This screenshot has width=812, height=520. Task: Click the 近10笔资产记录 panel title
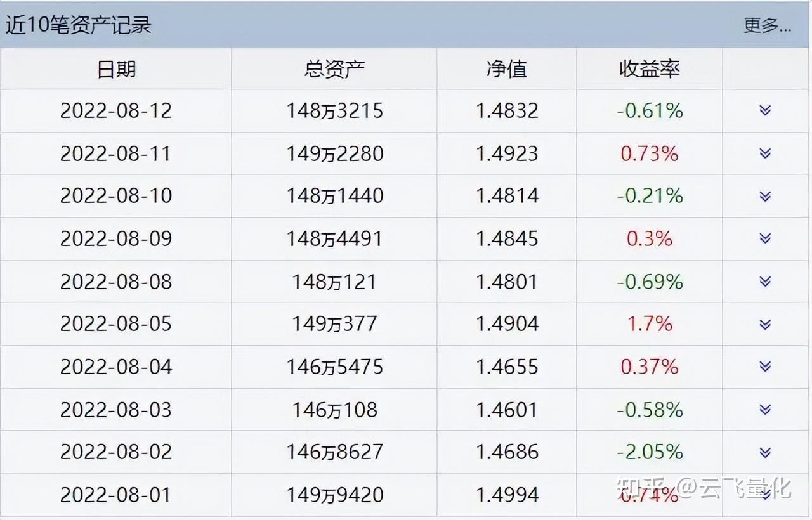79,25
